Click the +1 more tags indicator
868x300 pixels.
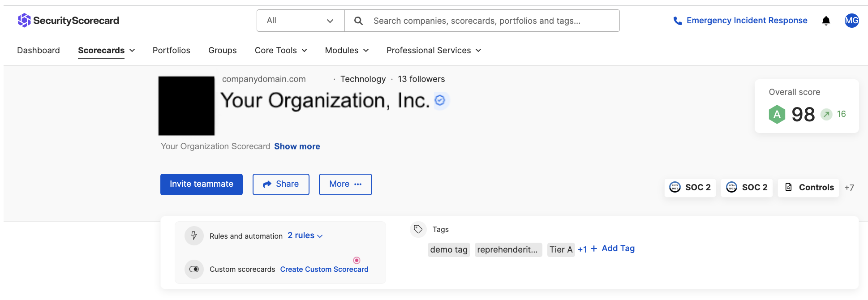point(582,250)
